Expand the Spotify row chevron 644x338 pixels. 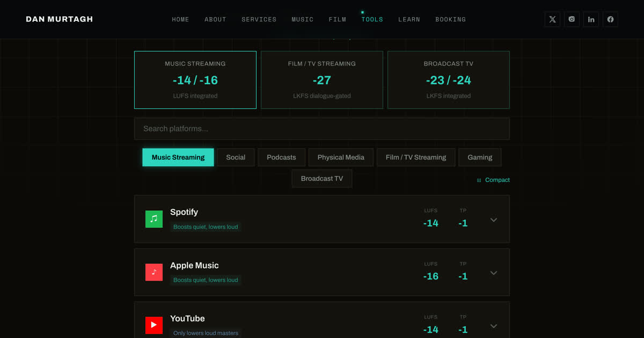click(x=494, y=220)
